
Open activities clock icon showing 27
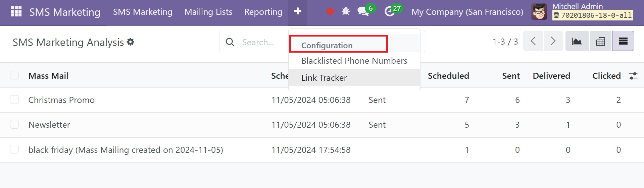click(x=393, y=11)
